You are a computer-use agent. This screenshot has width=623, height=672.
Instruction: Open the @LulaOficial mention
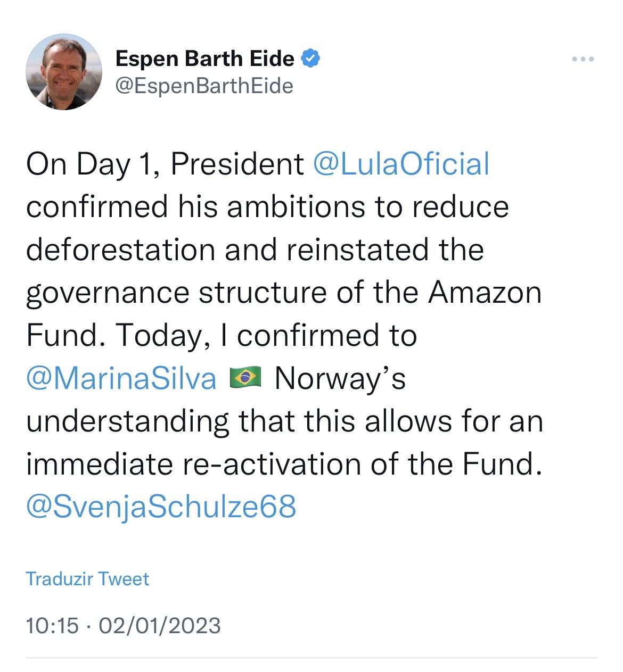click(401, 164)
